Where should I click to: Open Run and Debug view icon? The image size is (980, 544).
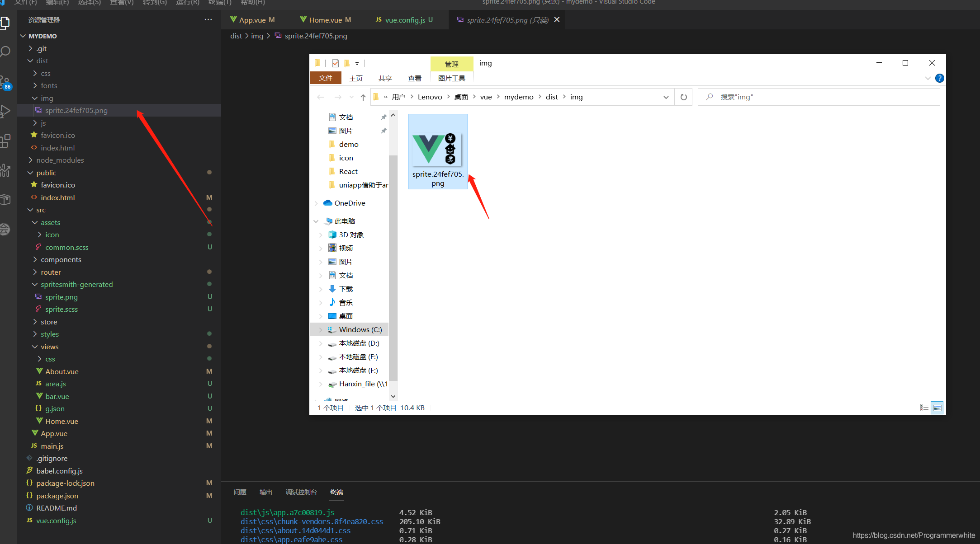pyautogui.click(x=5, y=111)
